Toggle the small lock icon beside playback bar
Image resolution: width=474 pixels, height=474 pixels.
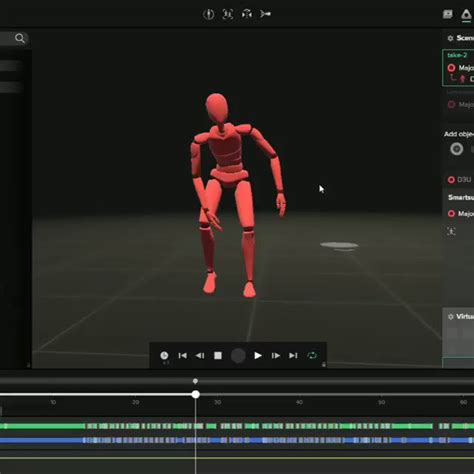point(324,365)
